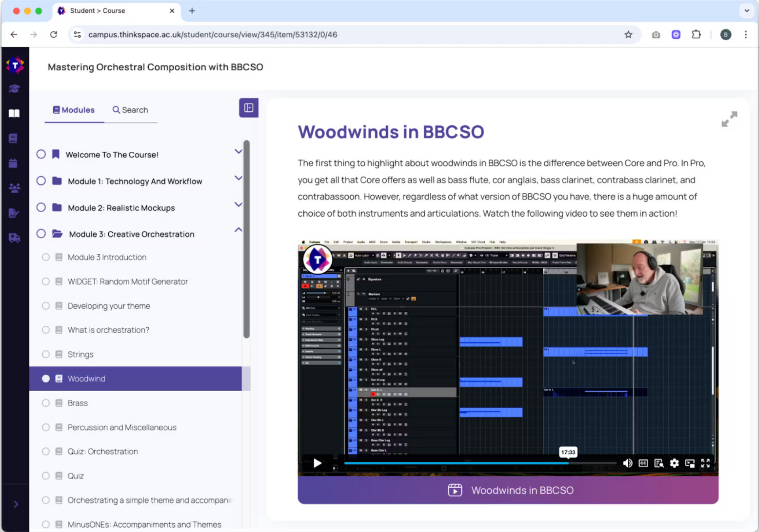Switch to the Search tab

coord(130,110)
